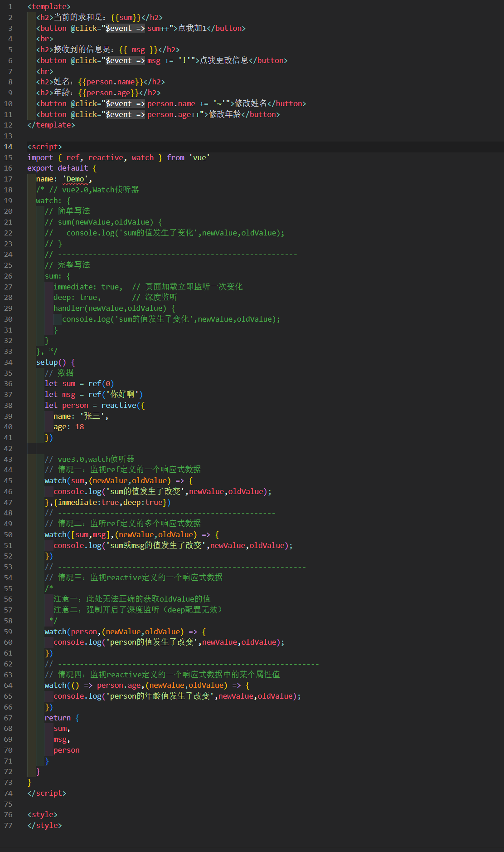Click returned 'person' on line 70
The width and height of the screenshot is (504, 852).
coord(67,750)
